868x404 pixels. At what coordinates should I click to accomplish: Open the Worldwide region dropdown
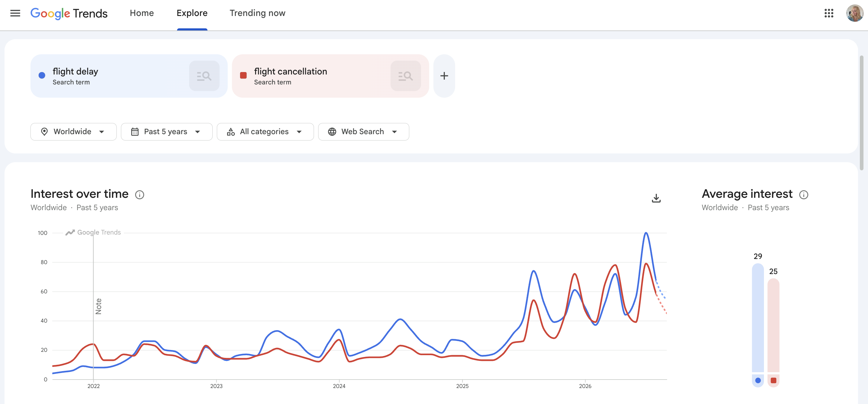[74, 132]
